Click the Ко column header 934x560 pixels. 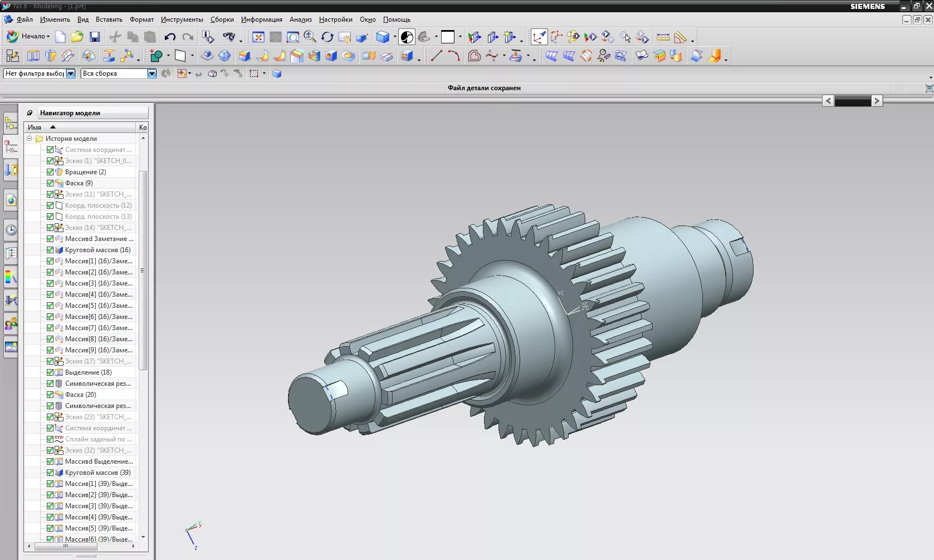(143, 127)
